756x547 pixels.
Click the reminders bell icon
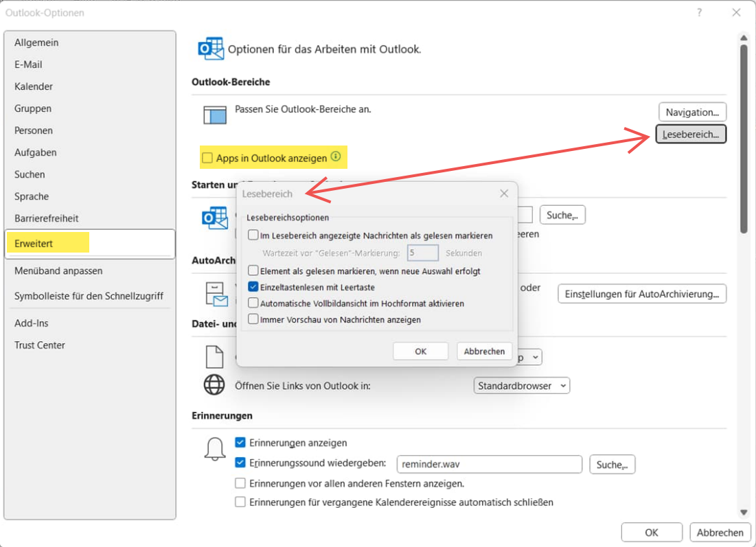[x=215, y=449]
